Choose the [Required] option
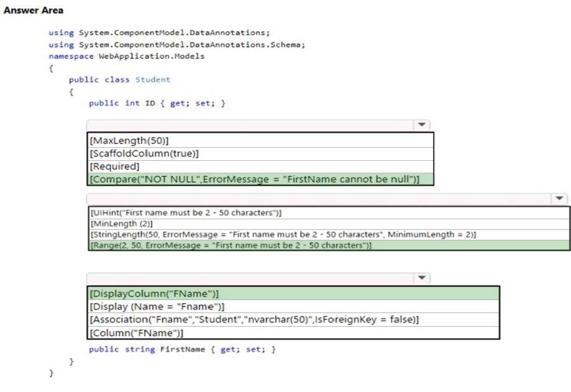 tap(260, 166)
